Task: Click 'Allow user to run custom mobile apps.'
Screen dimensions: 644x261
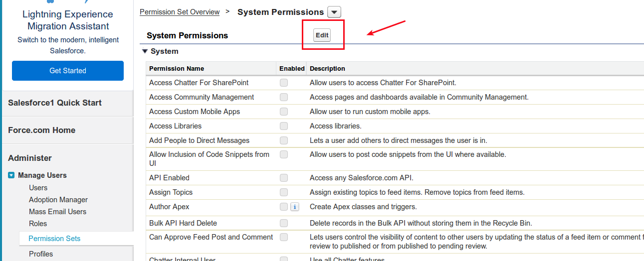Action: (370, 112)
